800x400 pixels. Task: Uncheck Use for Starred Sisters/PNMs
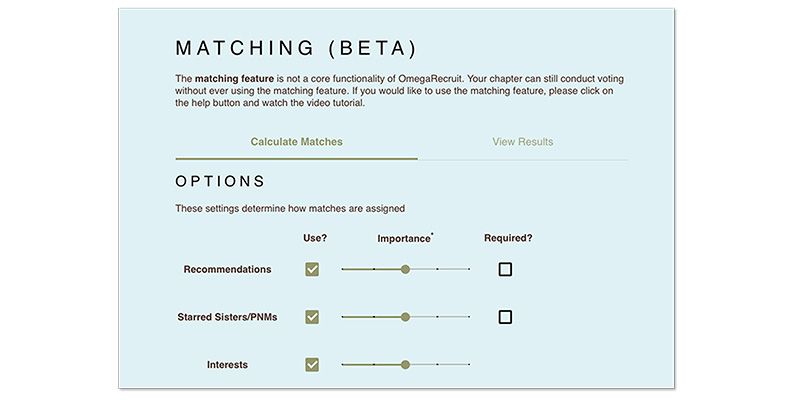point(312,317)
